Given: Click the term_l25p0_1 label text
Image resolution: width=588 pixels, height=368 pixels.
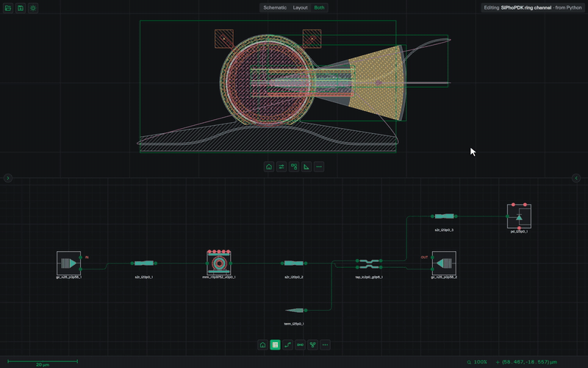Looking at the screenshot, I should tap(294, 324).
